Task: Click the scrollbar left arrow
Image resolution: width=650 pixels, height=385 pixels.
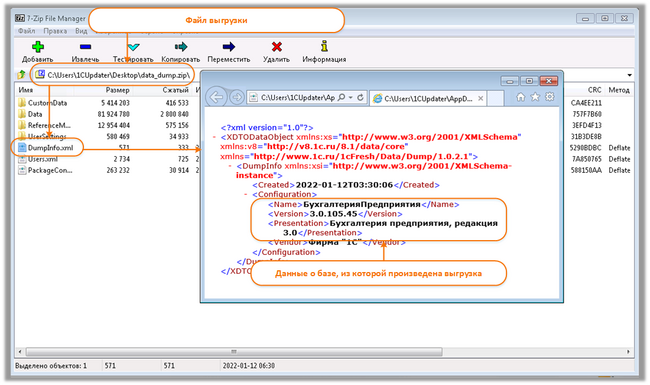Action: click(x=19, y=352)
